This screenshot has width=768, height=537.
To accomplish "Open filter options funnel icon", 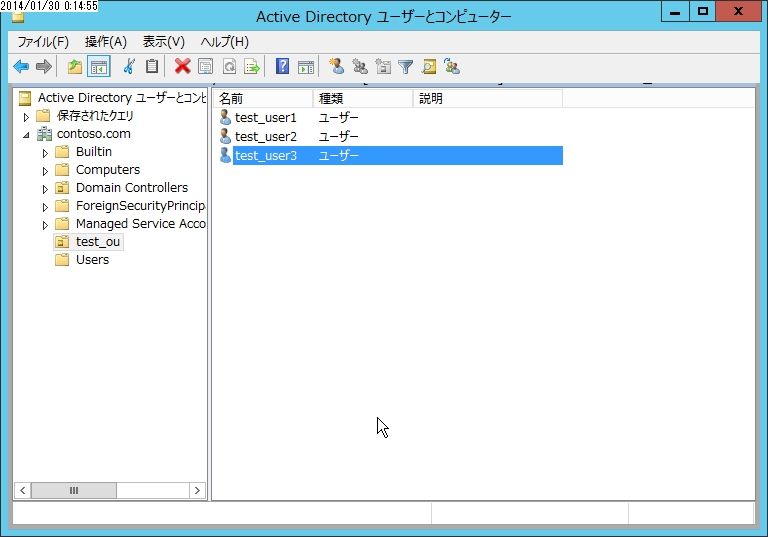I will tap(406, 66).
